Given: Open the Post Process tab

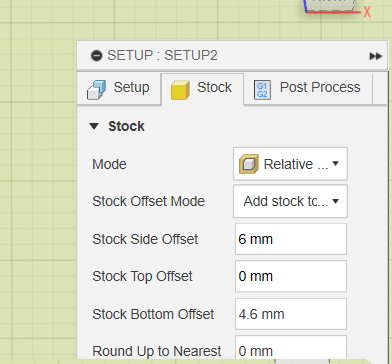Looking at the screenshot, I should pos(308,89).
